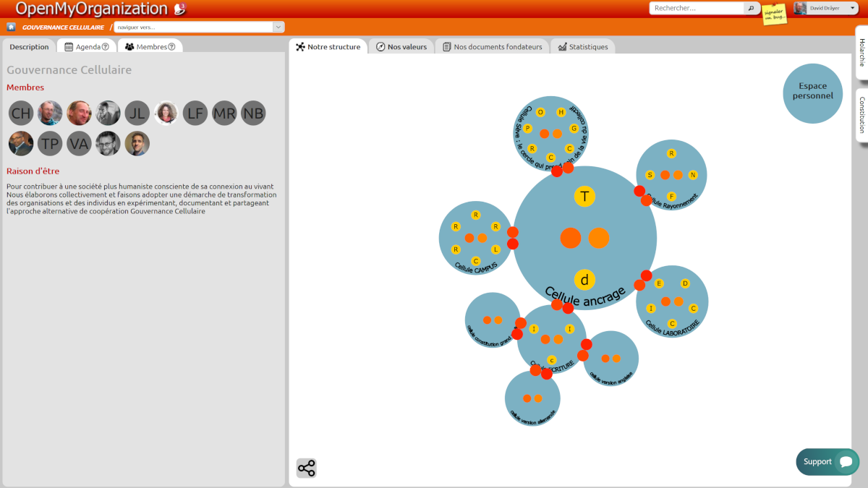Select the Espace personnel circle
Screen dimensions: 868x488
pyautogui.click(x=812, y=93)
